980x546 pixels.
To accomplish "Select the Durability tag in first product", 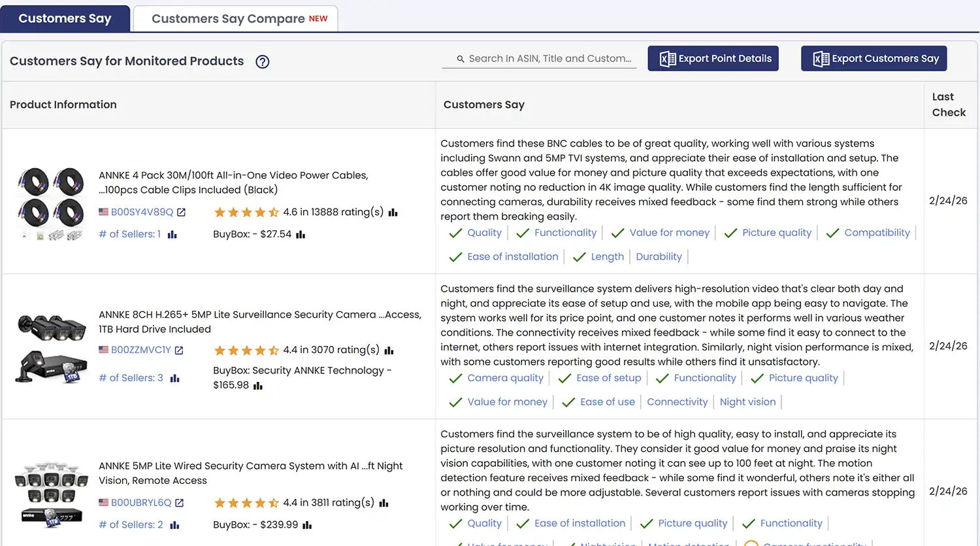I will (x=659, y=257).
